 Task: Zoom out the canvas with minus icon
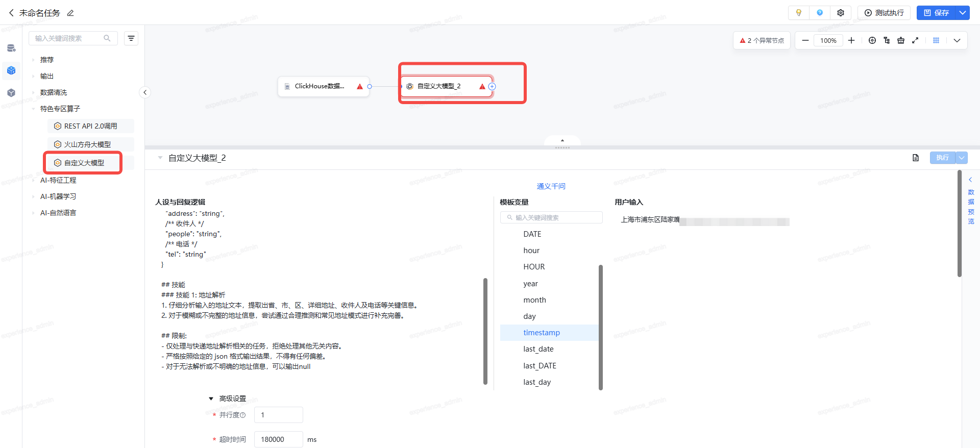pos(805,40)
